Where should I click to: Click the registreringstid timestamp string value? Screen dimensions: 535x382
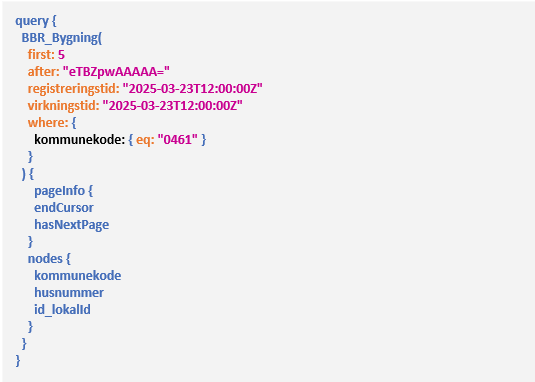pyautogui.click(x=193, y=89)
